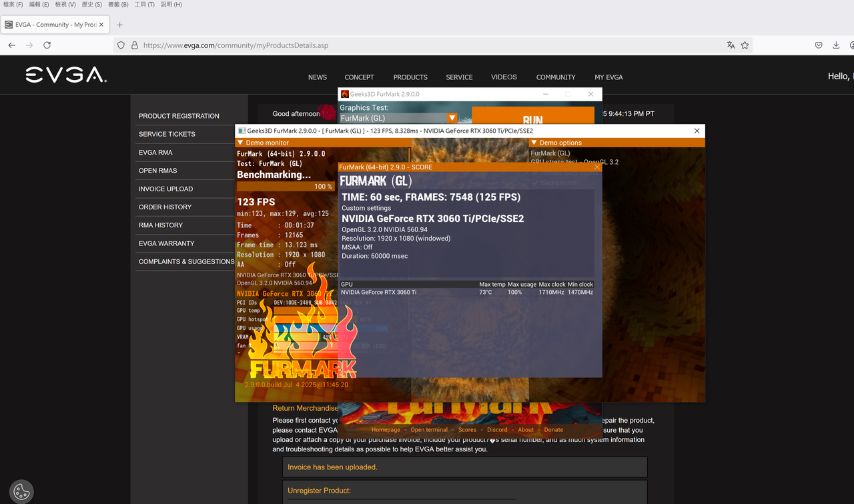
Task: Click the browser address bar URL
Action: pos(236,45)
